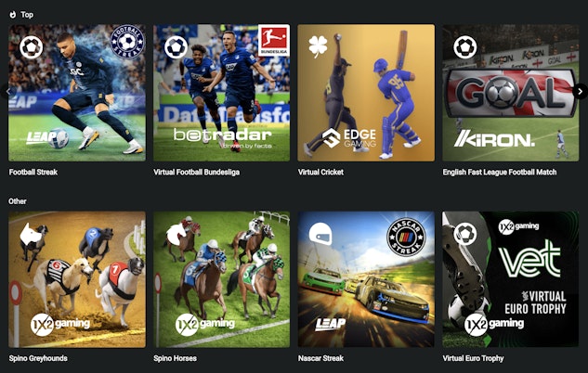Open the Virtual Euro Trophy game thumbnail
Viewport: 588px width, 373px height.
coord(510,279)
